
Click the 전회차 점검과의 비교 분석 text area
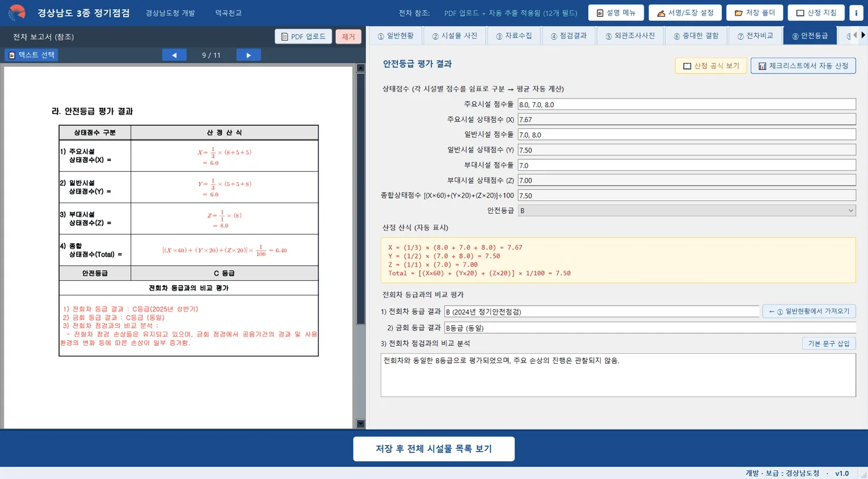[x=618, y=375]
